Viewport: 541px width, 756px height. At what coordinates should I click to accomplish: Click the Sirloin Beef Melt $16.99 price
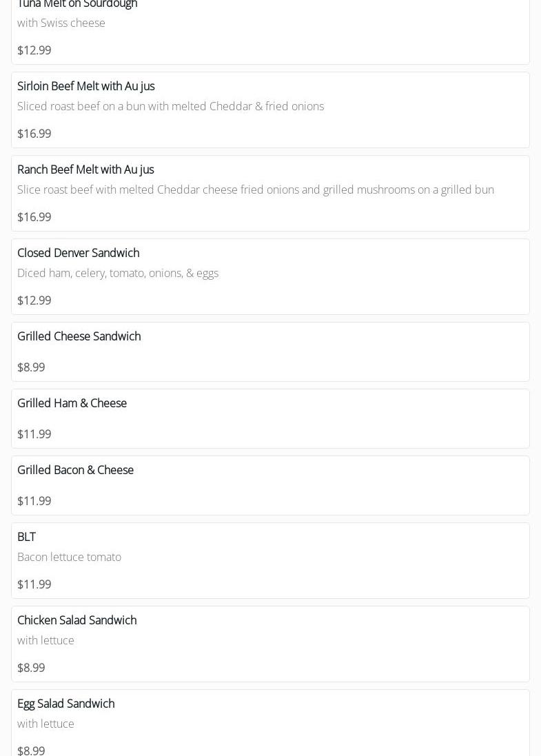point(34,134)
